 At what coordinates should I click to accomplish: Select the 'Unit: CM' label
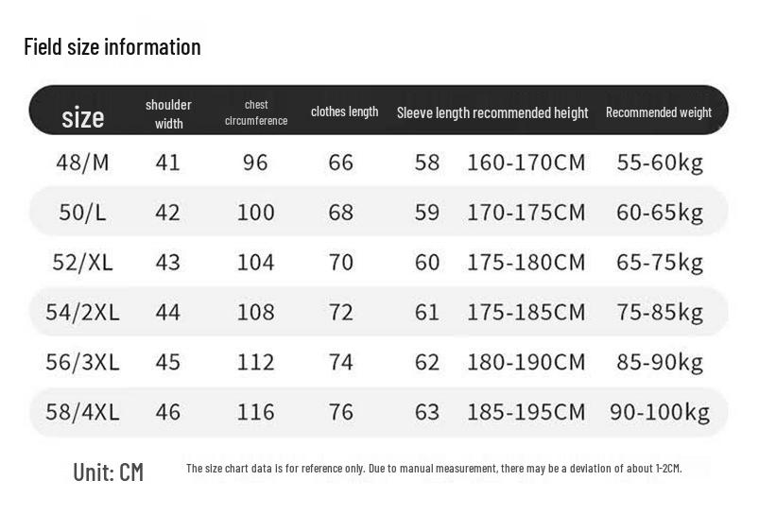[109, 472]
